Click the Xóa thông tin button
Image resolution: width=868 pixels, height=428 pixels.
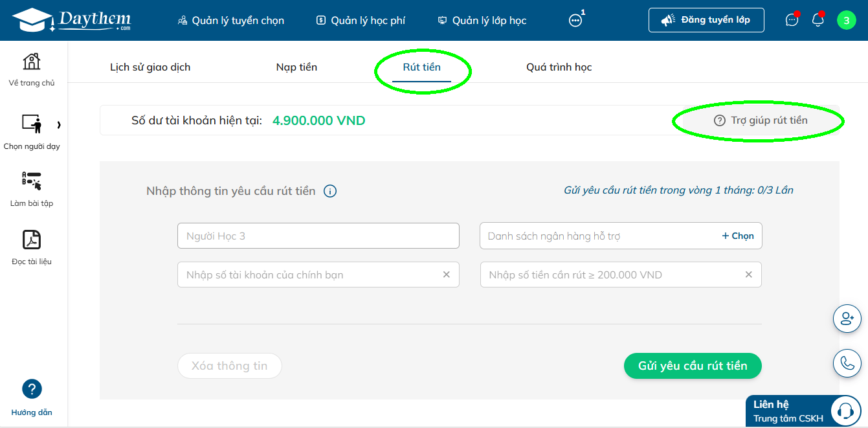point(230,366)
